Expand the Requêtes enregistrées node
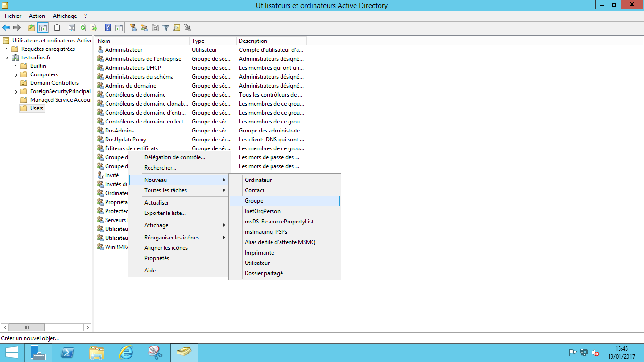This screenshot has height=362, width=644. tap(7, 49)
